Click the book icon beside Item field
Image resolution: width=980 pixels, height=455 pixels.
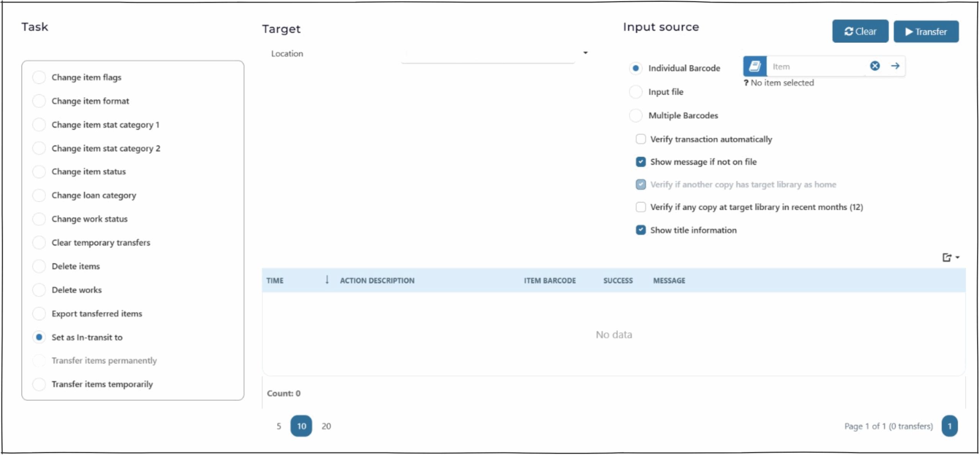pyautogui.click(x=754, y=66)
